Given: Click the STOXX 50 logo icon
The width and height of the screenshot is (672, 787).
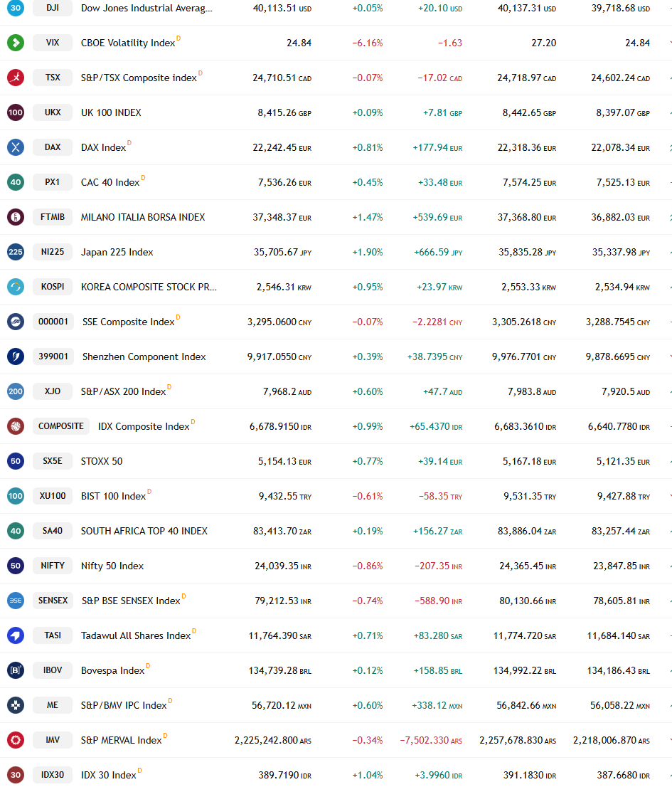Looking at the screenshot, I should coord(16,461).
